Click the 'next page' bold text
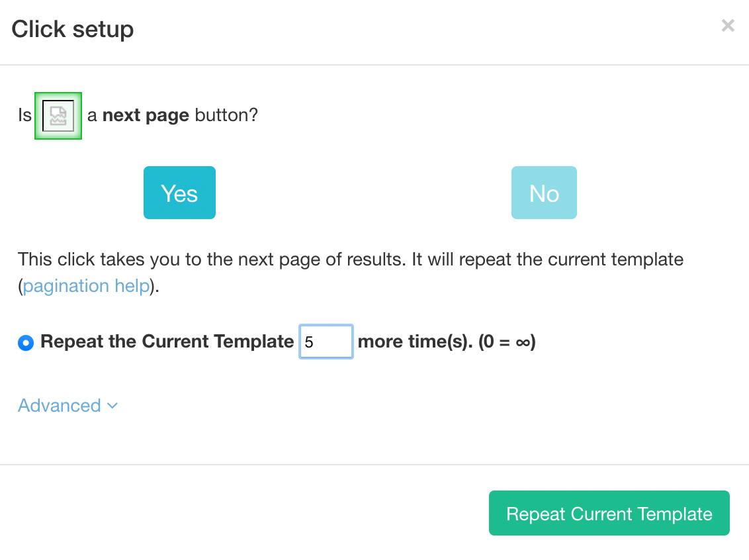The image size is (749, 560). point(146,115)
